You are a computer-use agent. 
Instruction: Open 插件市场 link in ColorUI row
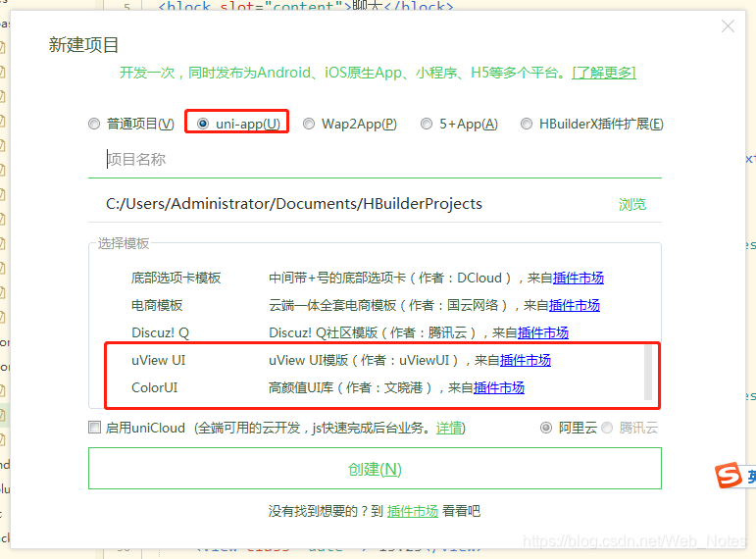coord(498,387)
